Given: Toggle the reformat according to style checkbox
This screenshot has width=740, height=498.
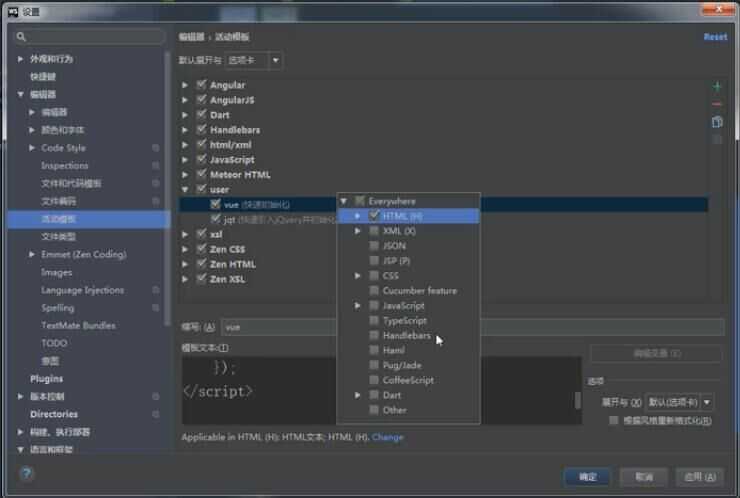Looking at the screenshot, I should 614,420.
